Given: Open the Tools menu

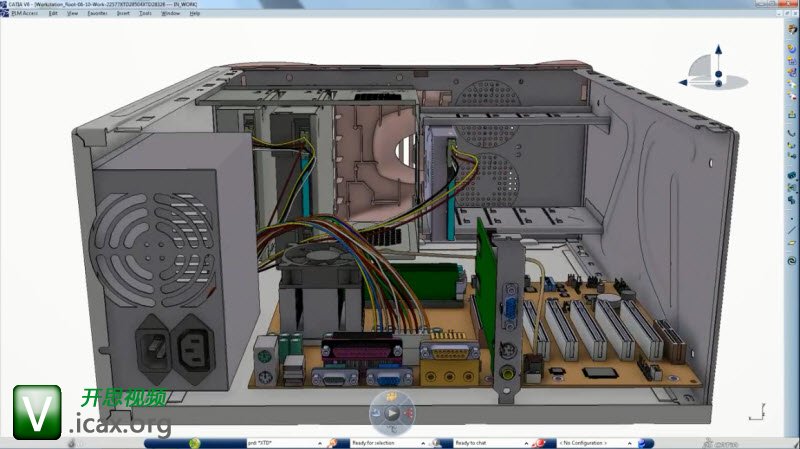Looking at the screenshot, I should 145,13.
